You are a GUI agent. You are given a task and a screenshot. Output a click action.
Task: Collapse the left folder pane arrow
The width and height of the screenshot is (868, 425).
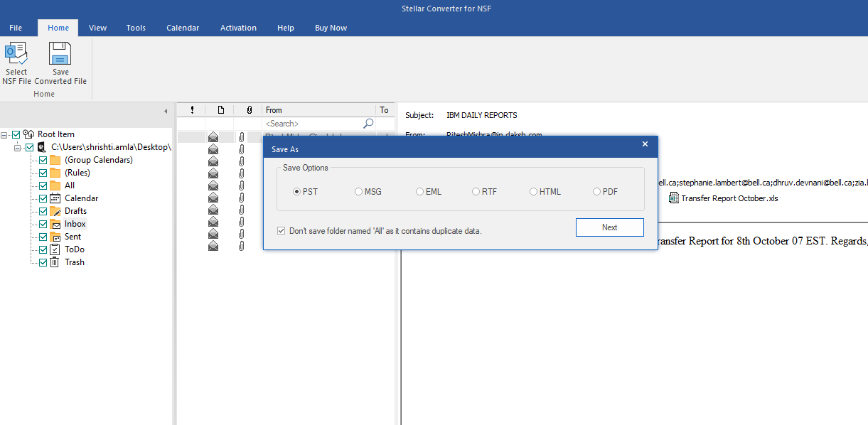pyautogui.click(x=165, y=112)
